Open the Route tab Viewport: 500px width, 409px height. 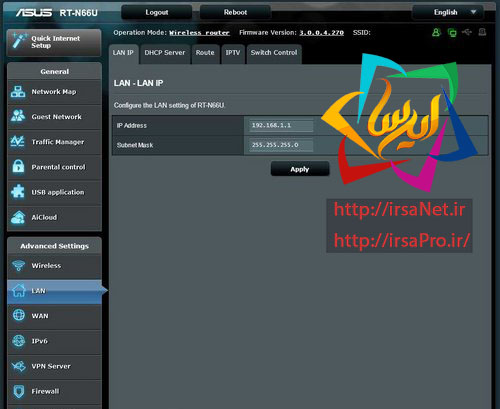[205, 53]
